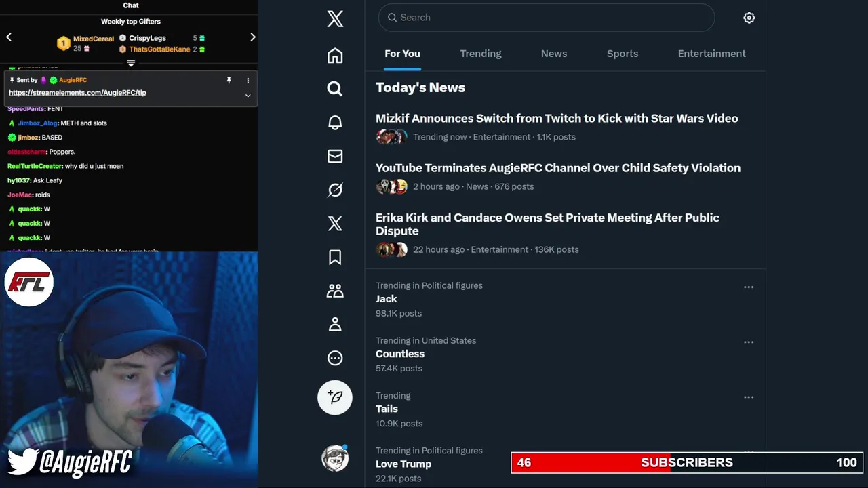Open Mizkif Switch to Kick news story

(557, 119)
